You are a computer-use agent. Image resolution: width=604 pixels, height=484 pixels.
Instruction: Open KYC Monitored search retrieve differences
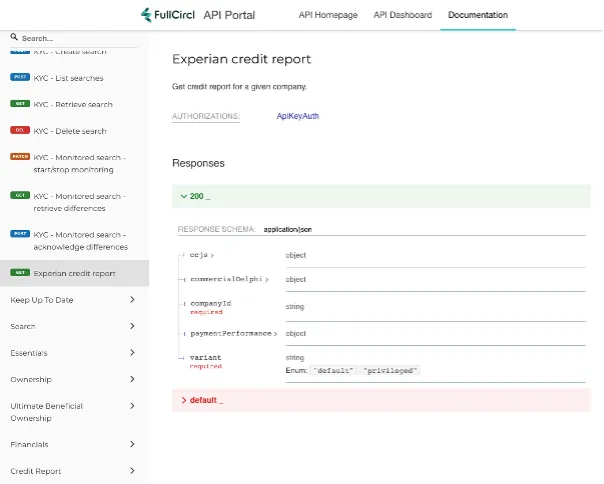pos(74,202)
